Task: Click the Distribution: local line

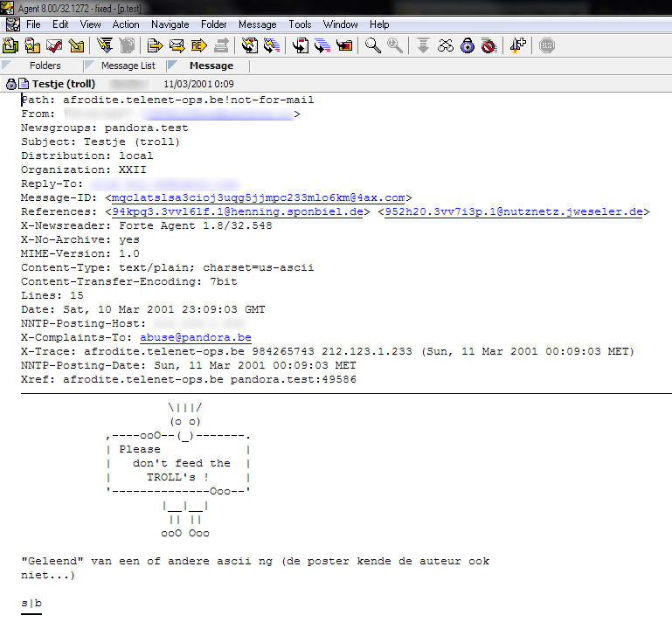Action: point(87,156)
